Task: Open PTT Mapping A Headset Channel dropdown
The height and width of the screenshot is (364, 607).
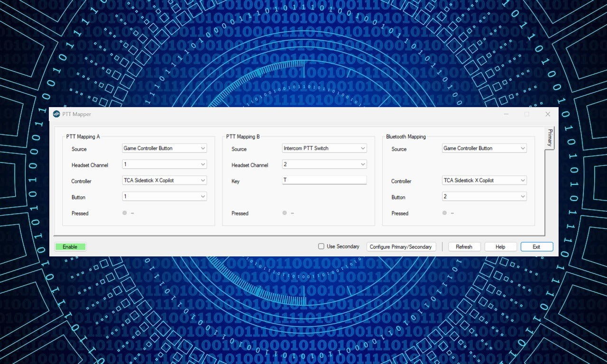Action: coord(164,164)
